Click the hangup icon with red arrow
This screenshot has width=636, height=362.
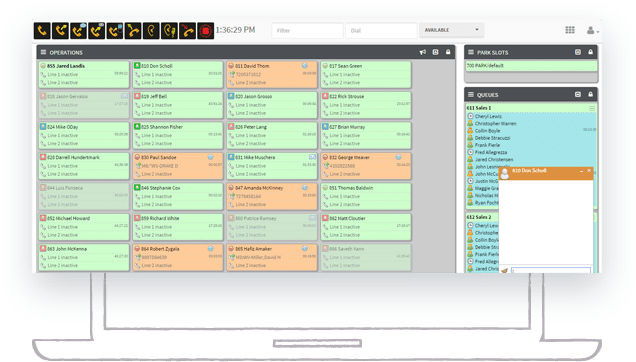pyautogui.click(x=187, y=30)
